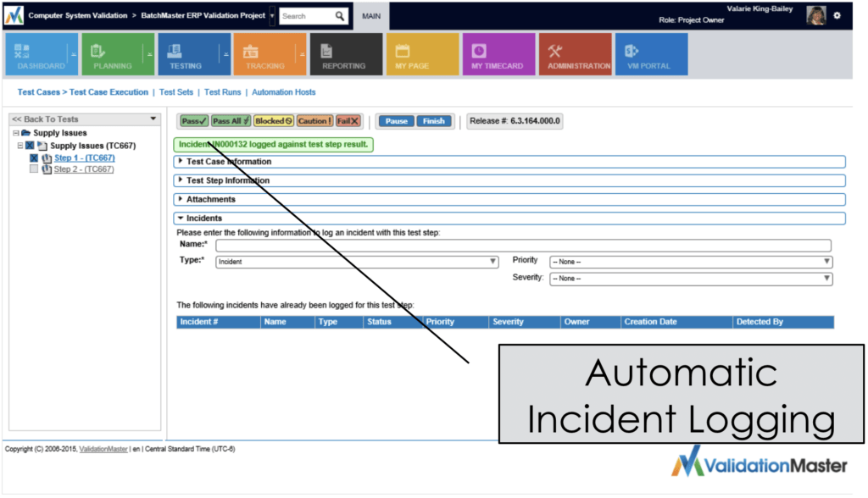Click the Fail button
Screen dimensions: 868x498
coord(348,120)
